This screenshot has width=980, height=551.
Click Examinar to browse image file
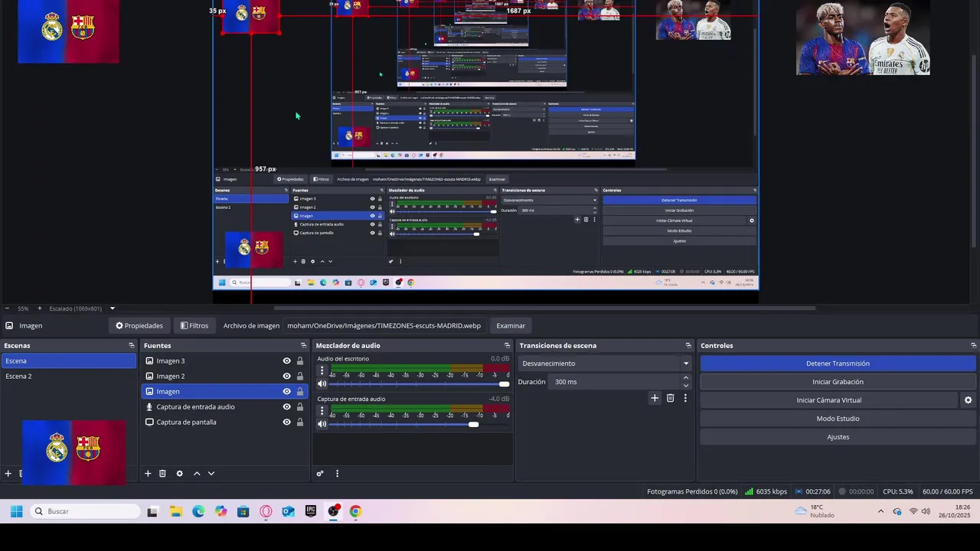click(511, 326)
